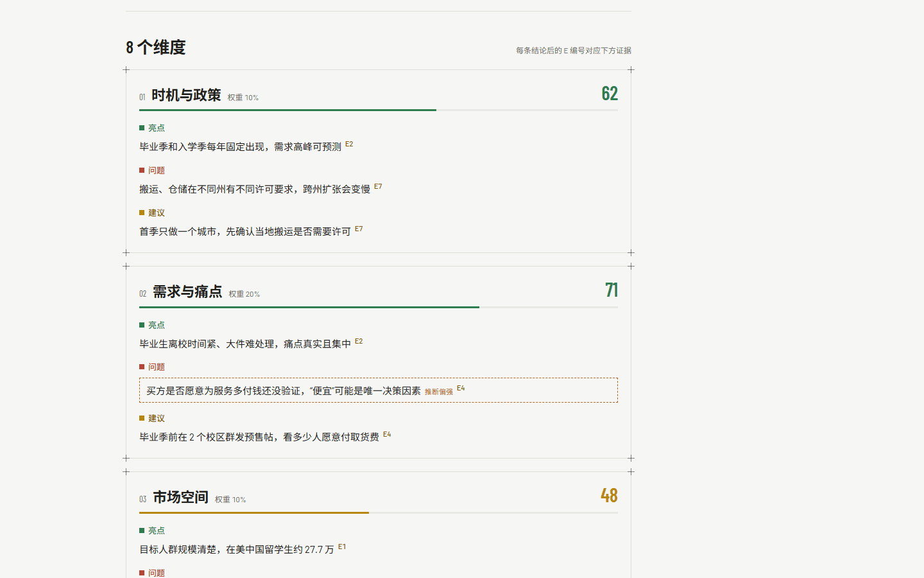924x578 pixels.
Task: Select the sentence 毕业季前在 2 个校区群发预售帖
Action: pyautogui.click(x=207, y=437)
